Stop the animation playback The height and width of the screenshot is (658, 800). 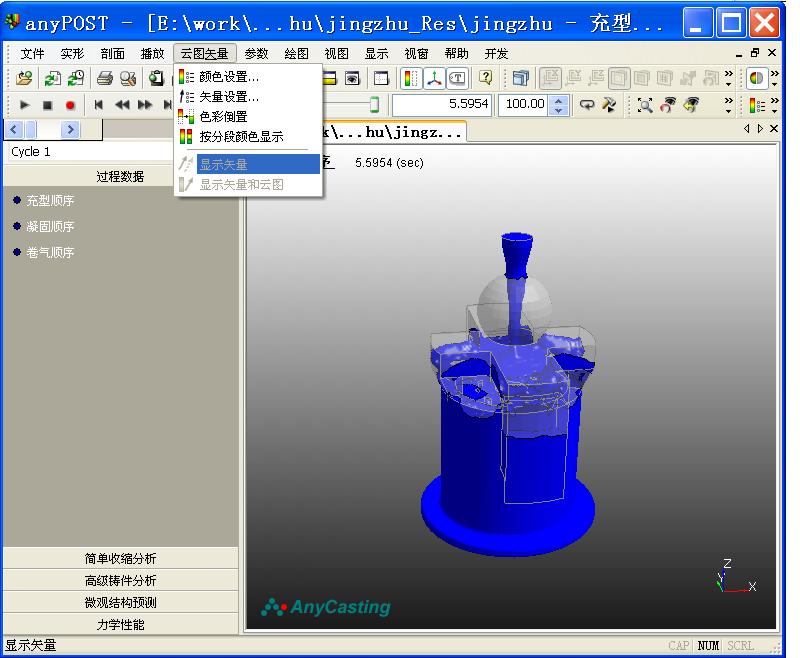coord(47,105)
